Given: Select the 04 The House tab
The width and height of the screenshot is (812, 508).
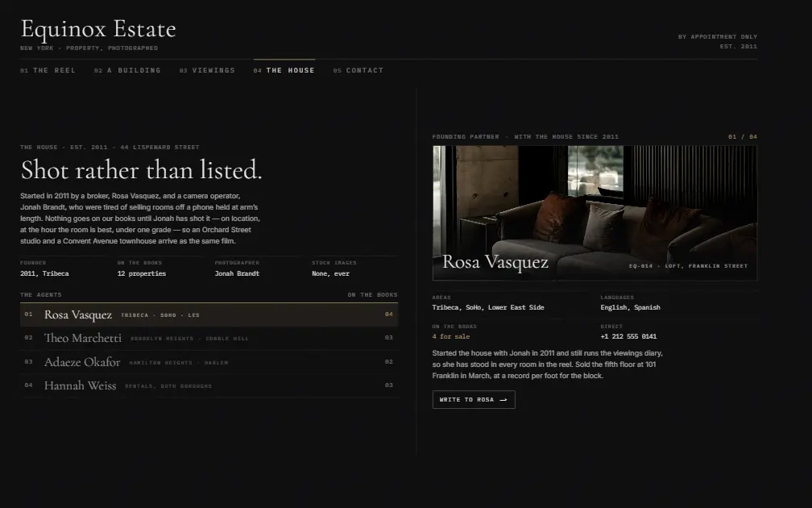Looking at the screenshot, I should (284, 70).
